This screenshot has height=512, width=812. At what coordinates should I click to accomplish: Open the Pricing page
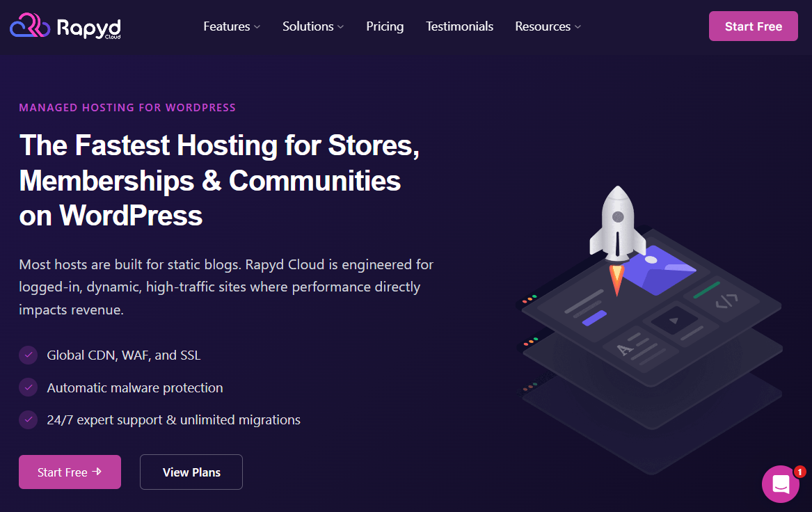pos(385,26)
